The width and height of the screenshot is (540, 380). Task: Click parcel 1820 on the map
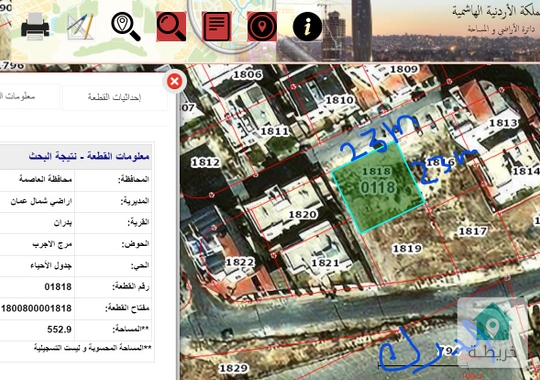click(x=302, y=215)
